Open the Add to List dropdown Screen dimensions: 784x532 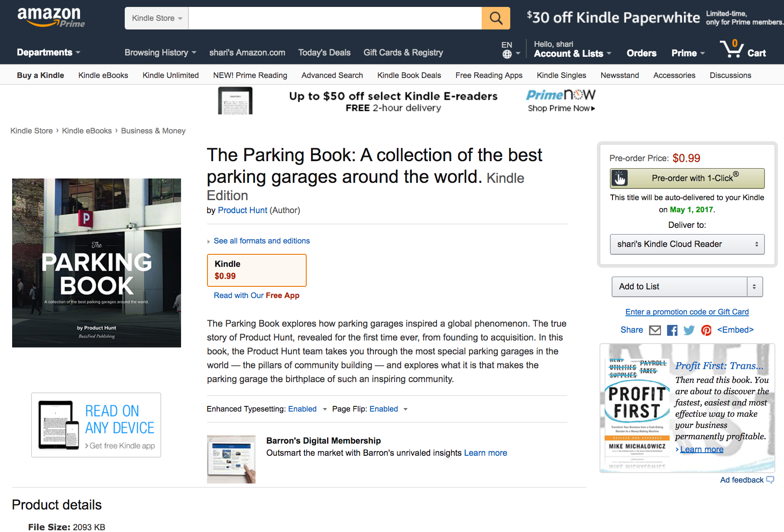[687, 286]
